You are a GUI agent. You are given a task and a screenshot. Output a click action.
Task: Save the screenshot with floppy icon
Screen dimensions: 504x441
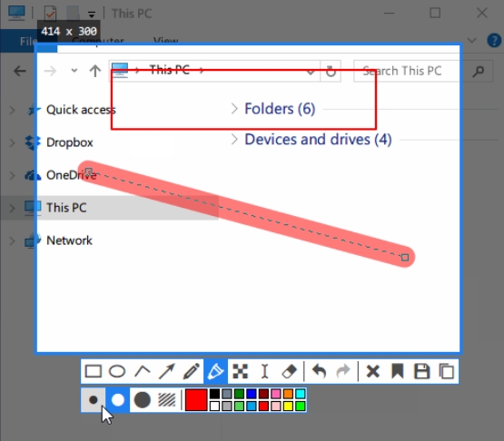[x=422, y=372]
